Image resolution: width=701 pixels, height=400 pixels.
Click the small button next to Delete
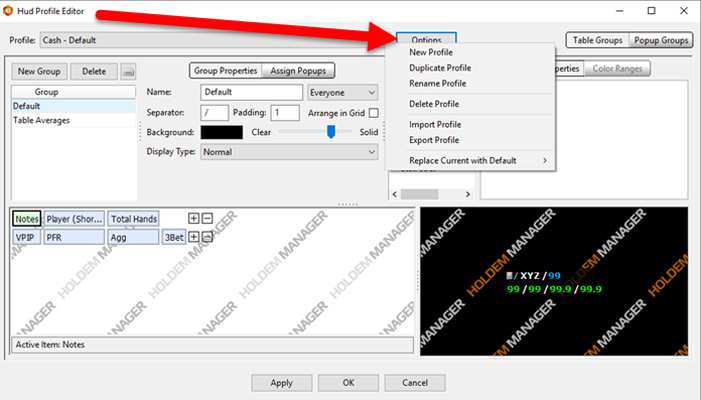(128, 72)
